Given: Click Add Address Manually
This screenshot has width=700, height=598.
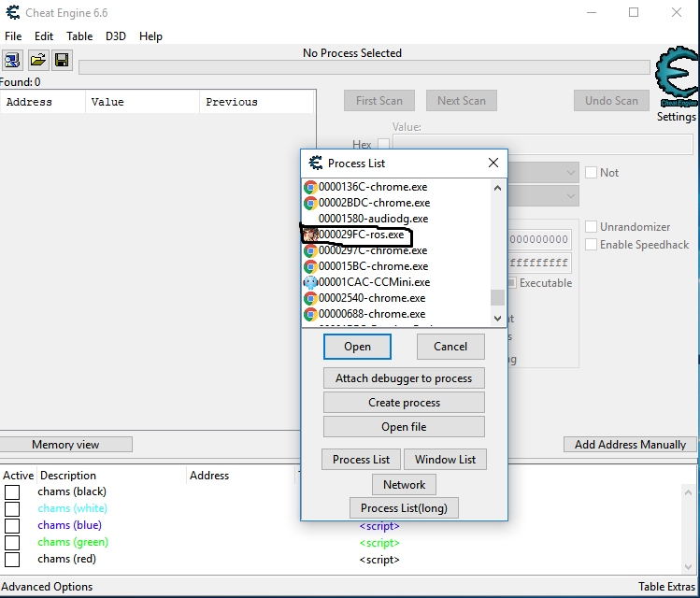Looking at the screenshot, I should (x=630, y=445).
